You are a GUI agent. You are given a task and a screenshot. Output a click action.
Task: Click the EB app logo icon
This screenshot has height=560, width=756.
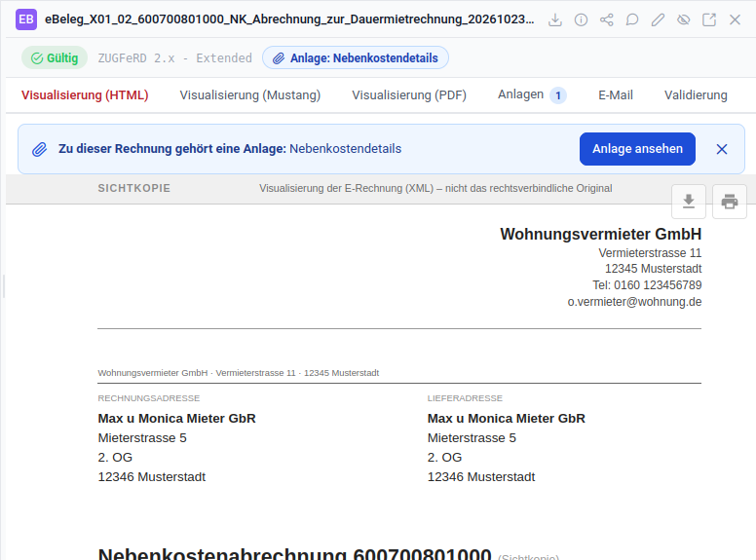point(26,19)
